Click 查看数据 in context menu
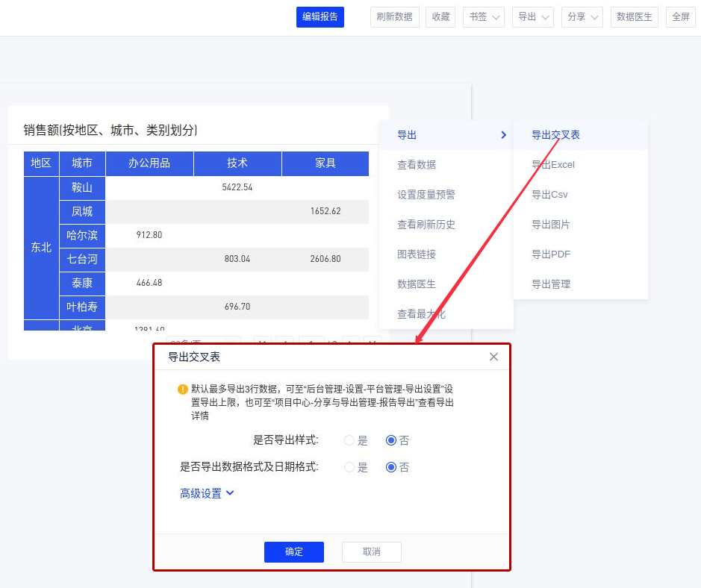 [x=417, y=165]
